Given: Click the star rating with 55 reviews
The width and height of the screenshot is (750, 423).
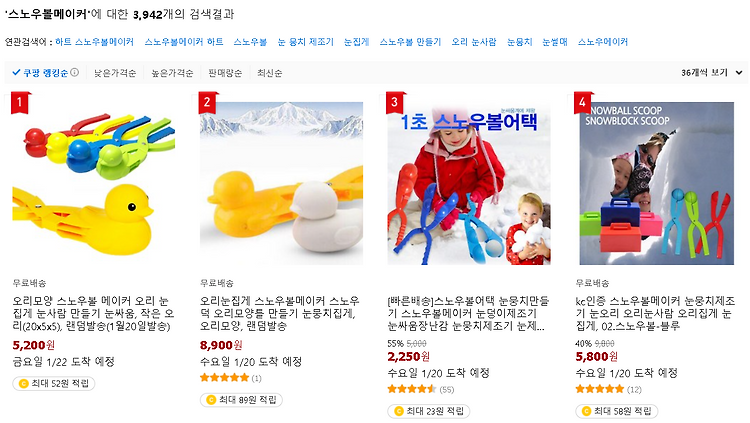Looking at the screenshot, I should click(x=412, y=389).
